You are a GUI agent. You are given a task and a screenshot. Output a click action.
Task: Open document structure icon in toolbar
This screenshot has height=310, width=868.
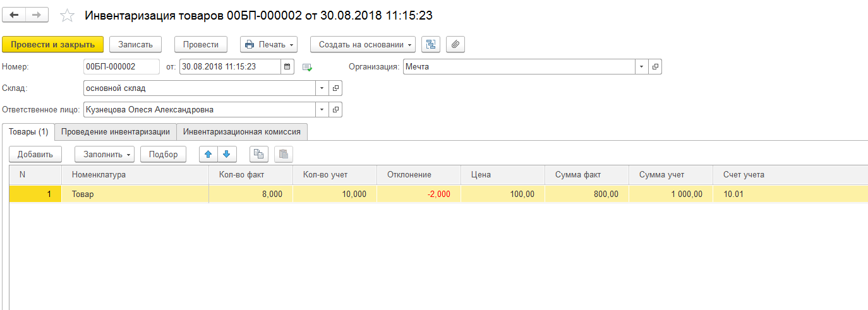(431, 44)
